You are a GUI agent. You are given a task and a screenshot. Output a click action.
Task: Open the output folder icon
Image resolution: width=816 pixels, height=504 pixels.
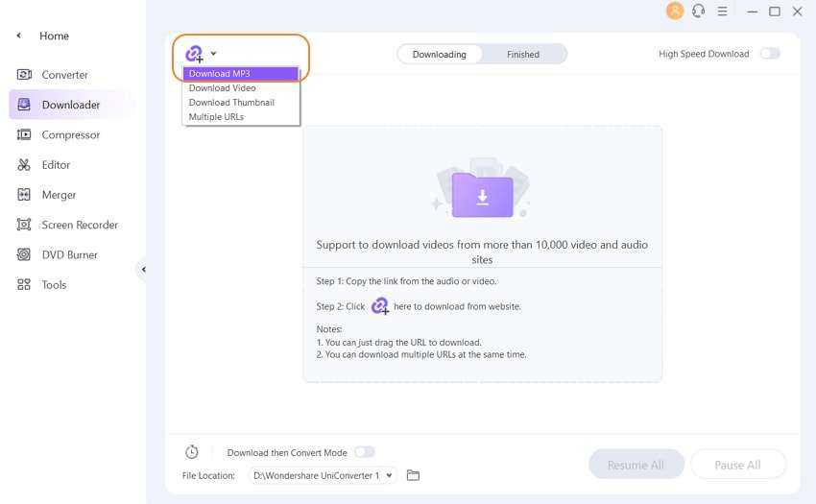(414, 475)
